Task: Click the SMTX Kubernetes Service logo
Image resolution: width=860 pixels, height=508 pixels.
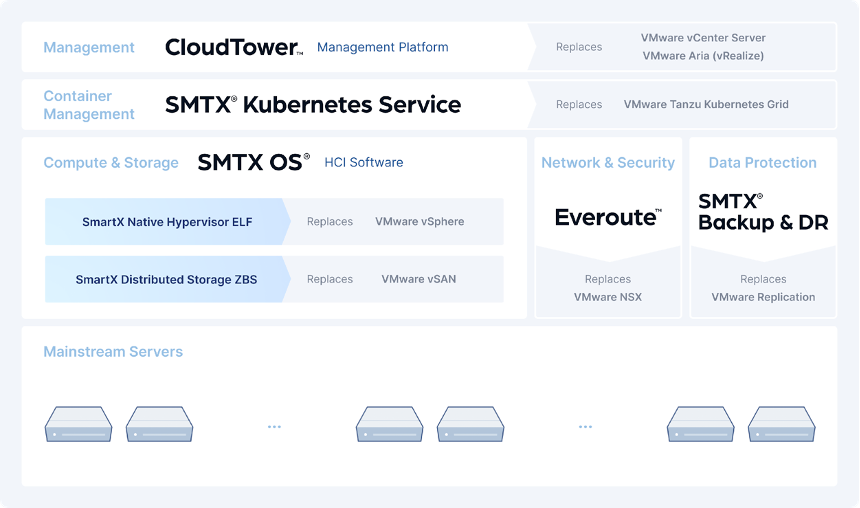Action: coord(313,104)
